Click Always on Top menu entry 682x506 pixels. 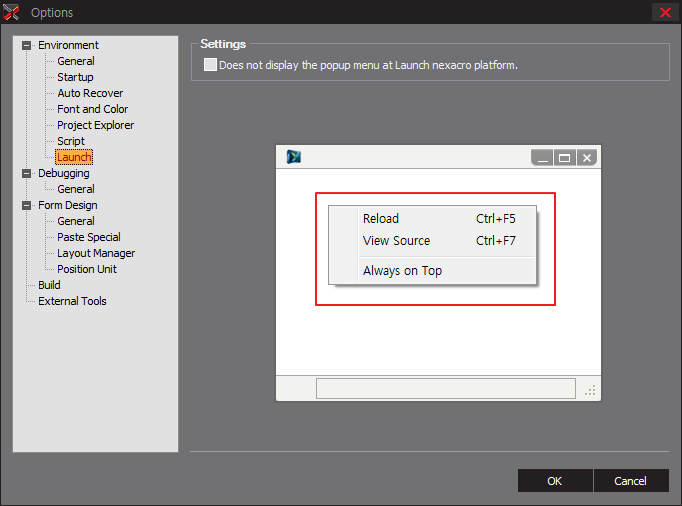[x=402, y=271]
